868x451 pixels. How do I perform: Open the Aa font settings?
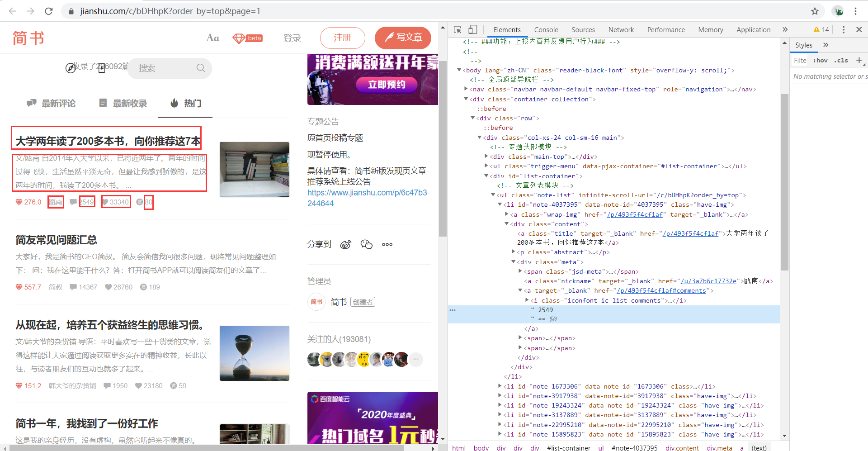[212, 38]
